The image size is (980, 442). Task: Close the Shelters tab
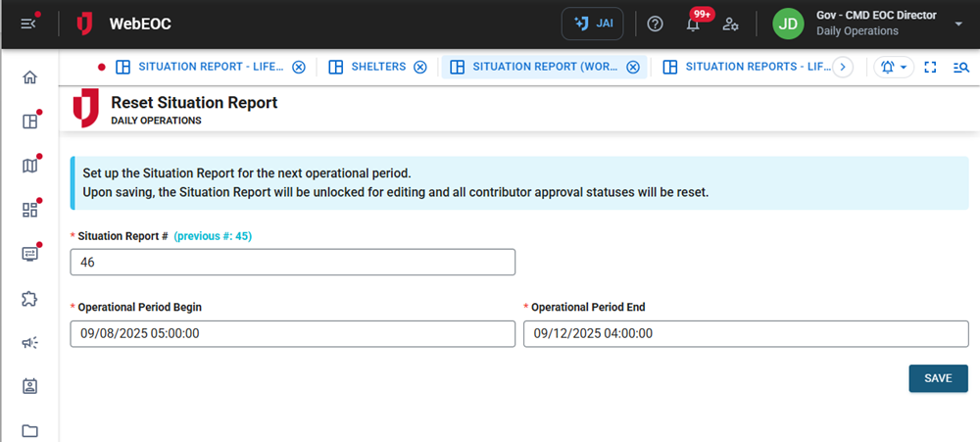click(x=420, y=67)
